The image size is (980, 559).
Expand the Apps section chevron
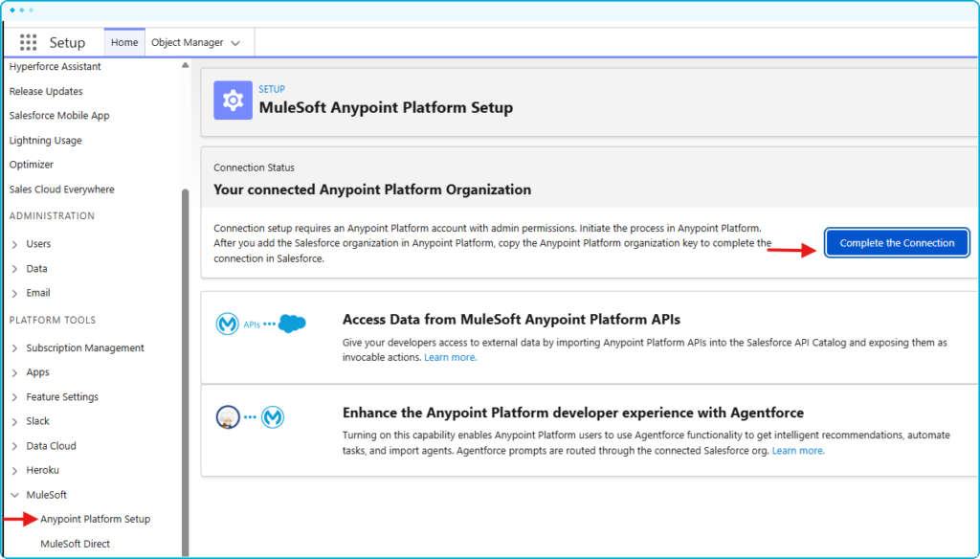(x=15, y=372)
